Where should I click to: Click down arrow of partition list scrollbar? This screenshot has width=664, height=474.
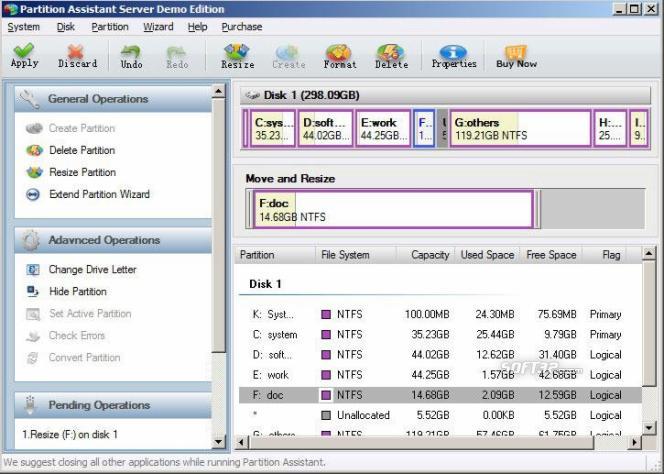[x=649, y=428]
